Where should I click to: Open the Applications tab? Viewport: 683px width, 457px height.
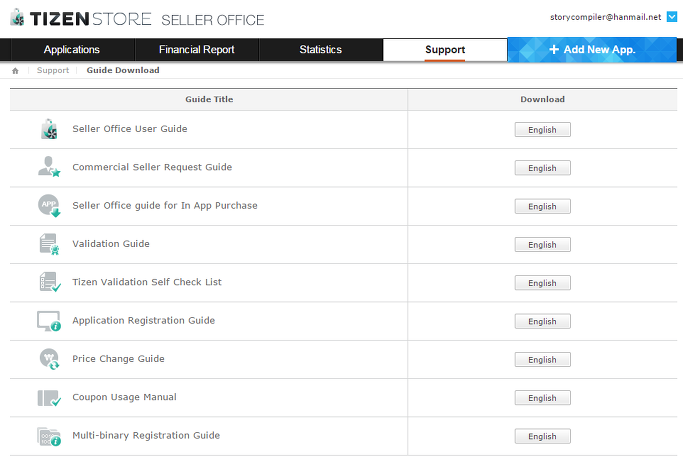click(x=72, y=50)
